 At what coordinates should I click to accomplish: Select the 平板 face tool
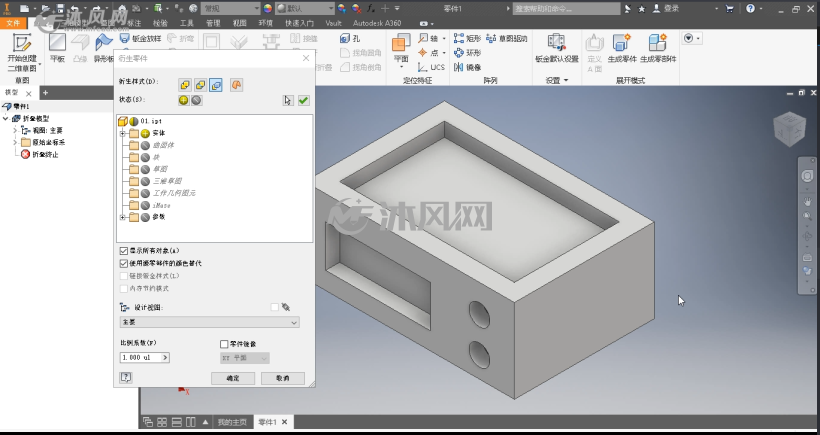coord(57,48)
